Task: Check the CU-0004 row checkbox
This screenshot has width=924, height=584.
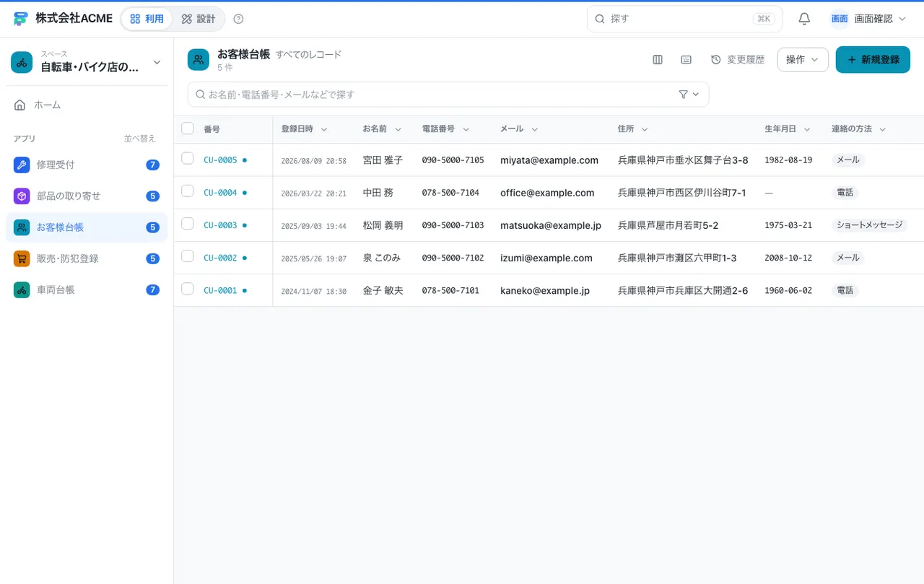Action: (188, 191)
